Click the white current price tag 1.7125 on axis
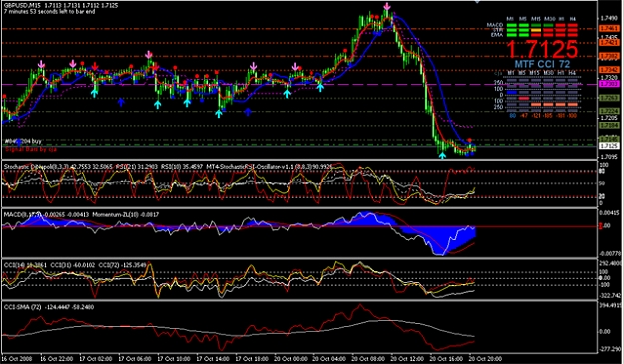624x364 pixels. (x=609, y=146)
